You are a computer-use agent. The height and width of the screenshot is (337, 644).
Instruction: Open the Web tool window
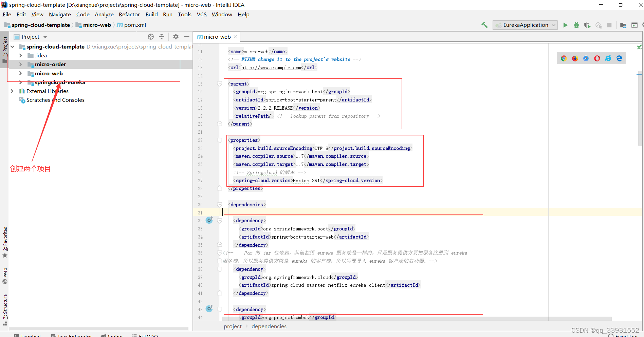(x=5, y=276)
